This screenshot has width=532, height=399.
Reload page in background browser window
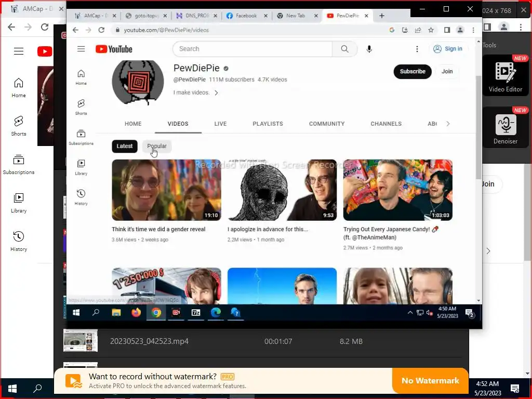tap(45, 27)
